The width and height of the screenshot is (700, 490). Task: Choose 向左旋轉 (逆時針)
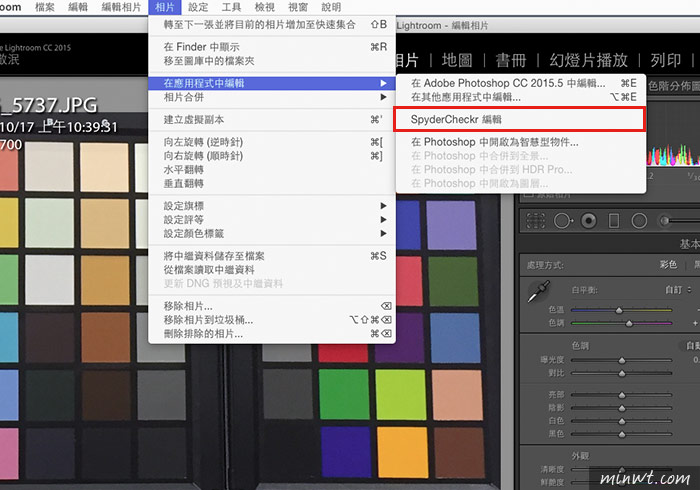(272, 142)
